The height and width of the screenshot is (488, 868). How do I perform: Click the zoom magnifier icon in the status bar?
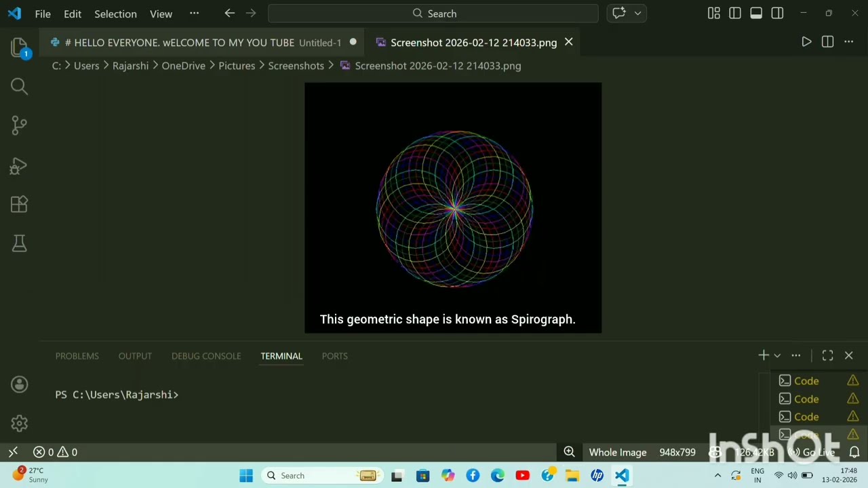(570, 452)
